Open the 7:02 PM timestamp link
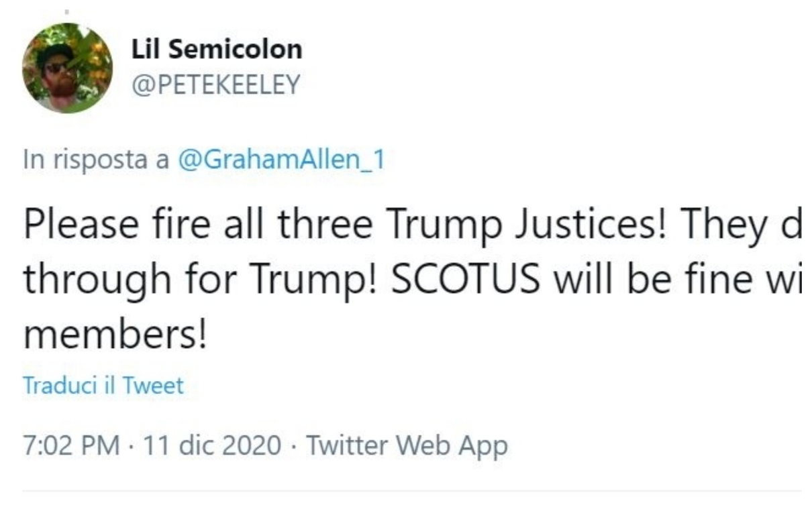Screen dimensions: 812x507 click(72, 445)
